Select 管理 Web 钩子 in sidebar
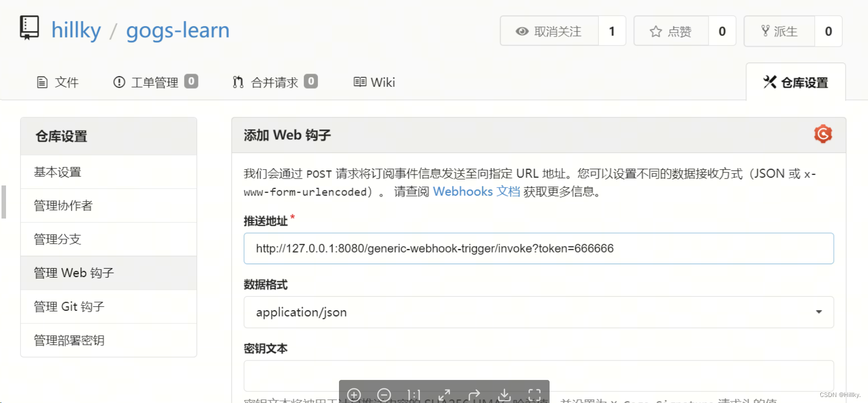 coord(108,273)
